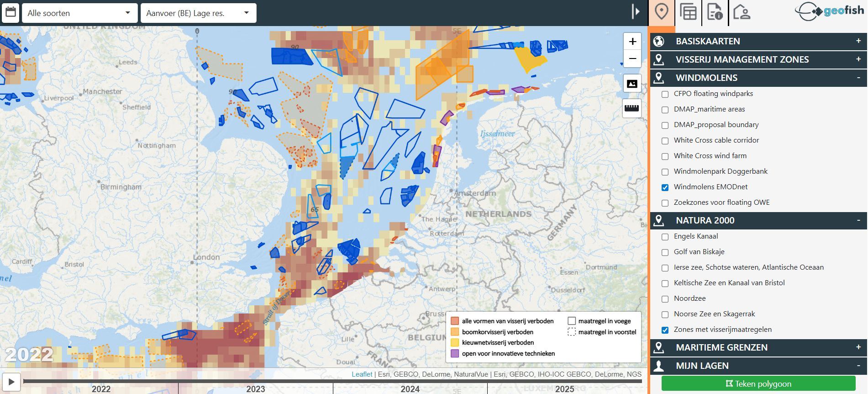Viewport: 868px width, 394px height.
Task: Activate the ruler measurement tool
Action: click(x=632, y=108)
